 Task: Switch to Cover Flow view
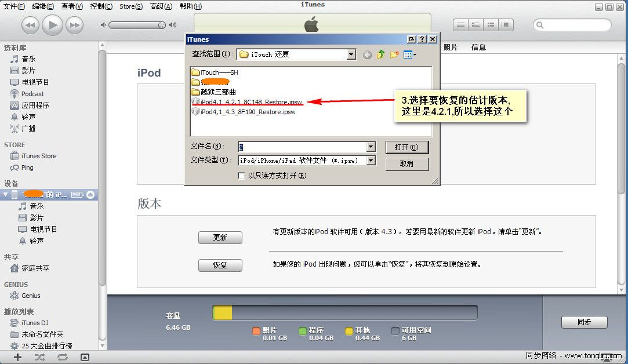(504, 25)
